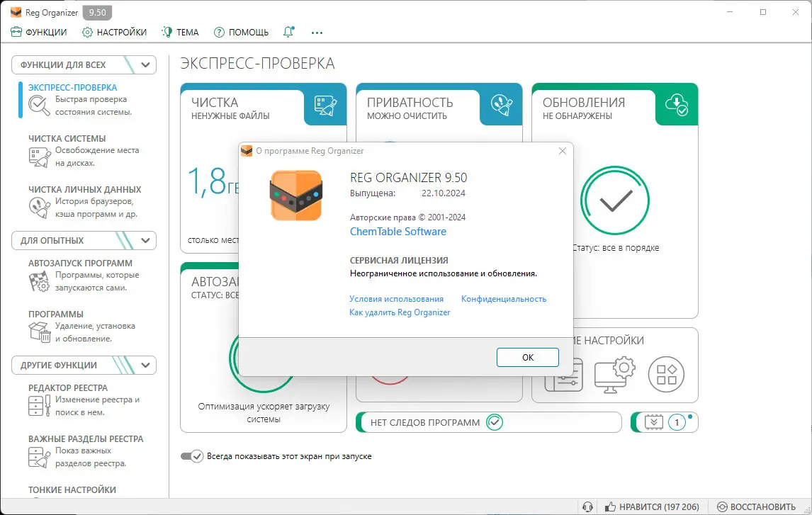Open the three-dots more menu

point(317,33)
